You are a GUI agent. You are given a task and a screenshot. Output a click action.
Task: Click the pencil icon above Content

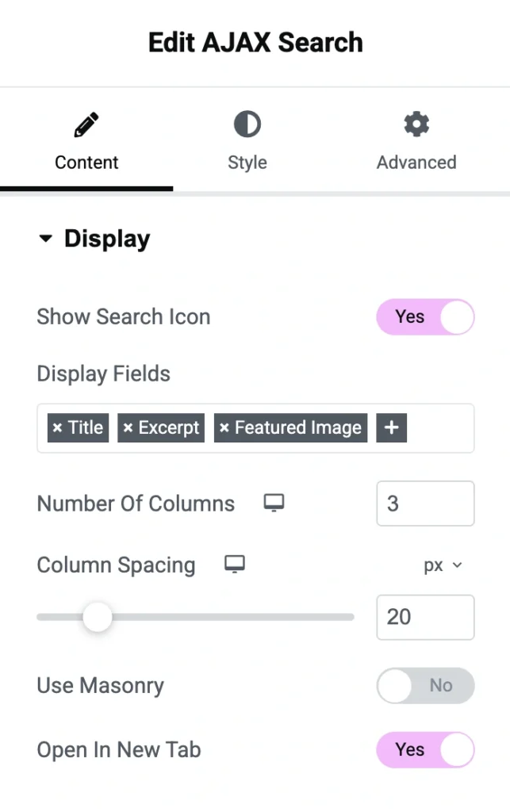pos(86,125)
